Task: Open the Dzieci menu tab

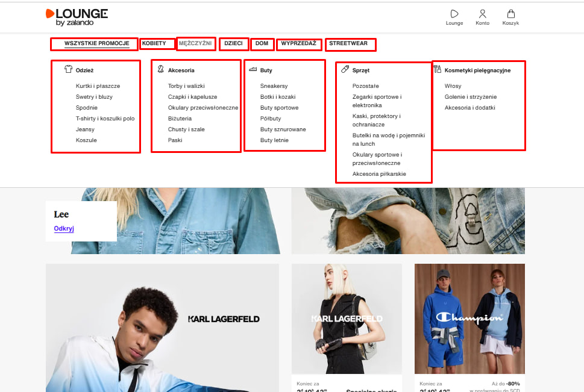Action: tap(233, 43)
